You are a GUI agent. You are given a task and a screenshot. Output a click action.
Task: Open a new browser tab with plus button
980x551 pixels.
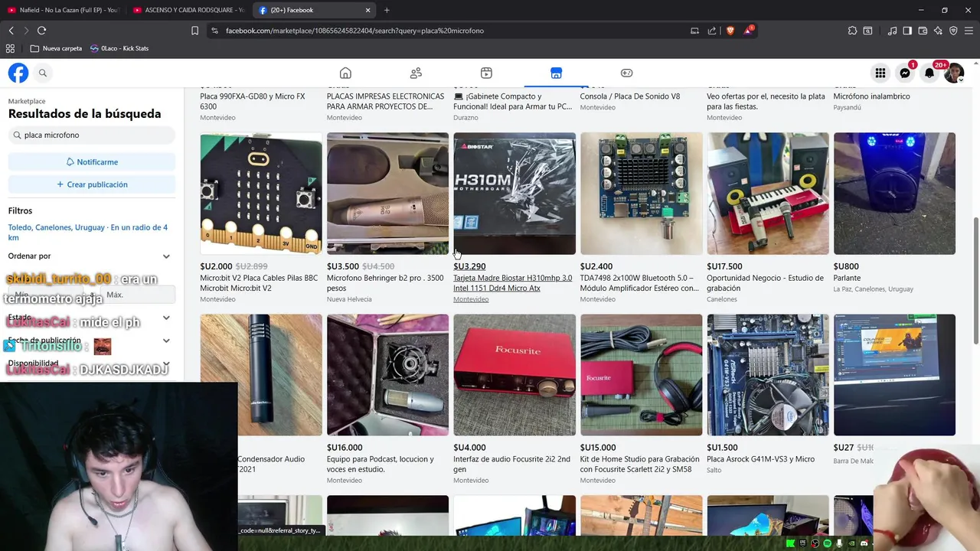[x=387, y=10]
